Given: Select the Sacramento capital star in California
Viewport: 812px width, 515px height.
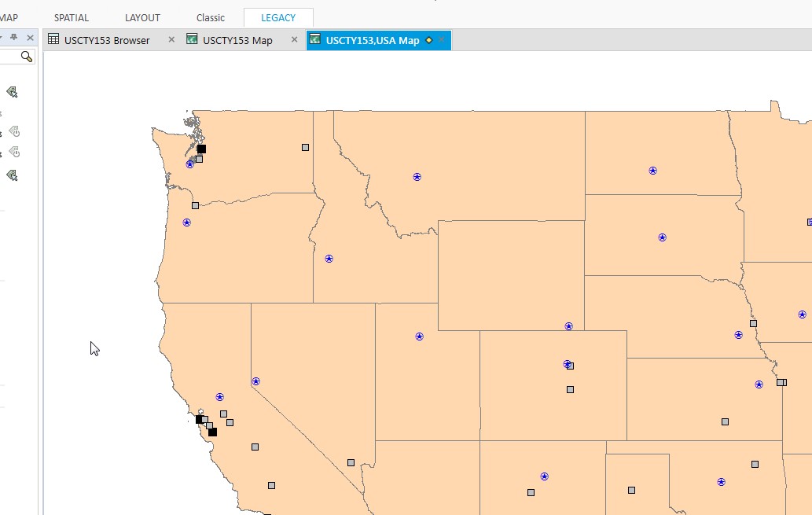Looking at the screenshot, I should pos(219,397).
